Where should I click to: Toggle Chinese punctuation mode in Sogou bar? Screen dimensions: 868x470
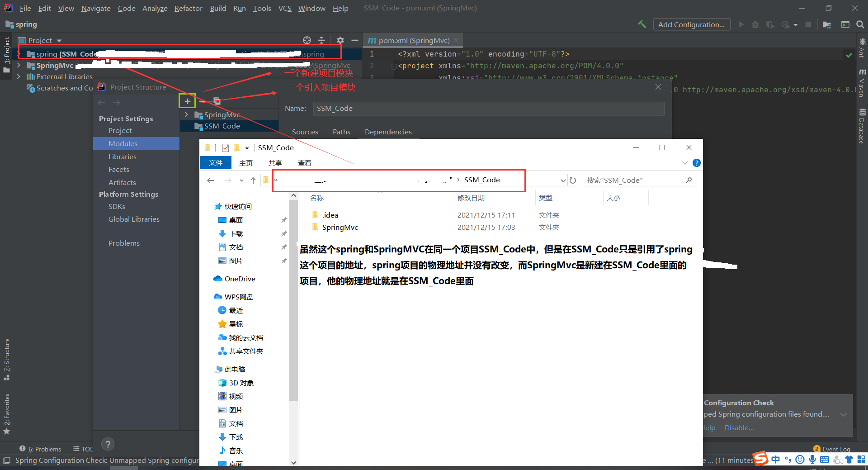788,460
